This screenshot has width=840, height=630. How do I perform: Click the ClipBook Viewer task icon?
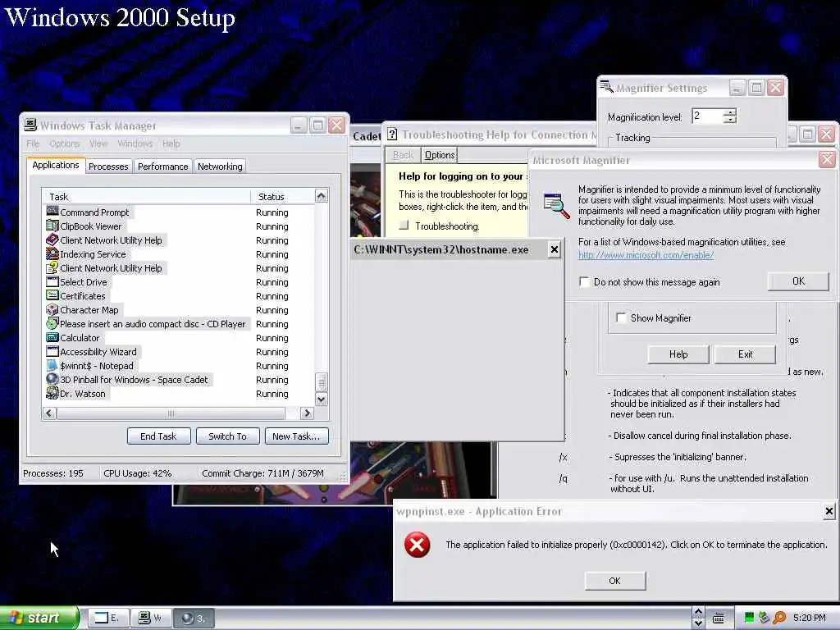pyautogui.click(x=52, y=226)
